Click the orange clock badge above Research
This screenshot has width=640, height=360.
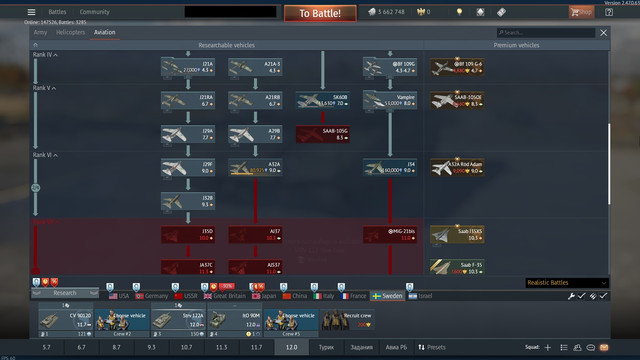pos(45,282)
